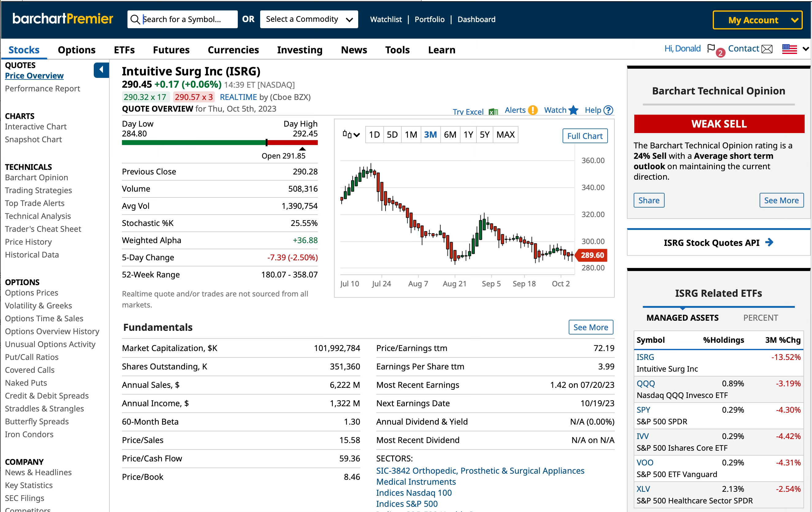812x512 pixels.
Task: Click the Try Excel link
Action: 468,112
